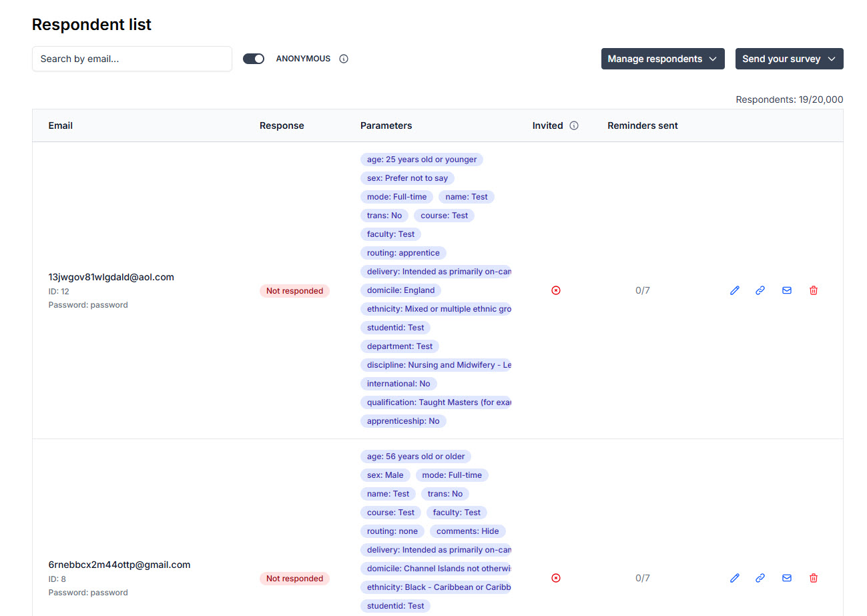Click the 'age: 25 years old or younger' tag

coord(421,160)
